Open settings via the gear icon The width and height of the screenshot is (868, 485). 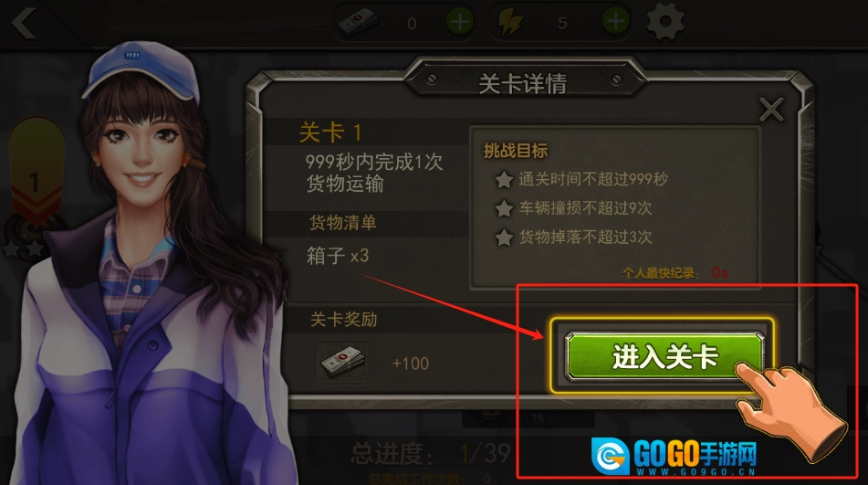click(x=664, y=22)
